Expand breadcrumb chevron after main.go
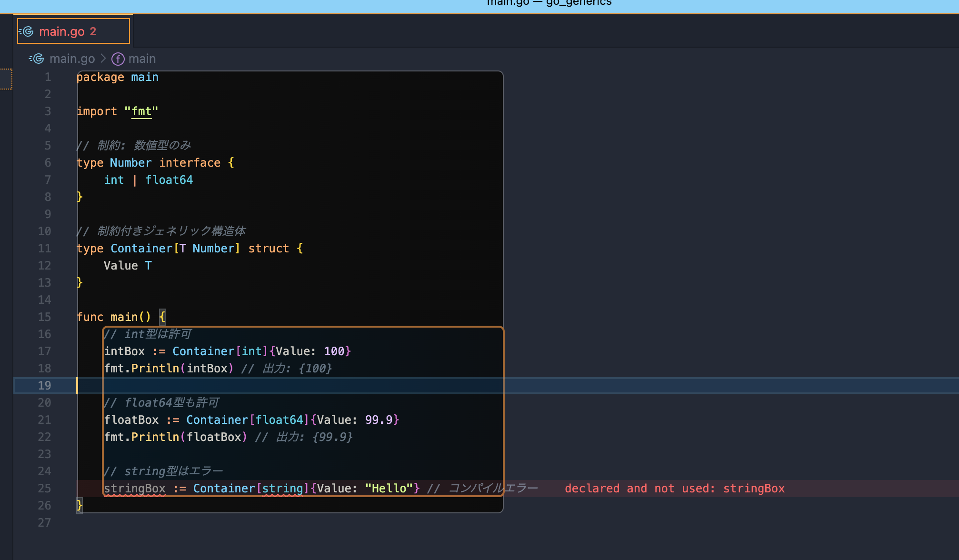The image size is (959, 560). (x=103, y=59)
